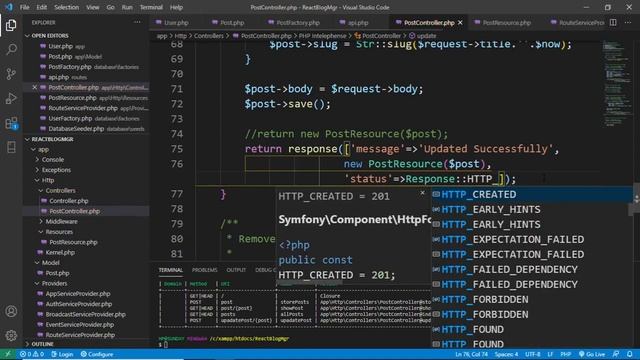Click the remote indicator in status bar
Viewport: 640px width, 360px height.
7,354
